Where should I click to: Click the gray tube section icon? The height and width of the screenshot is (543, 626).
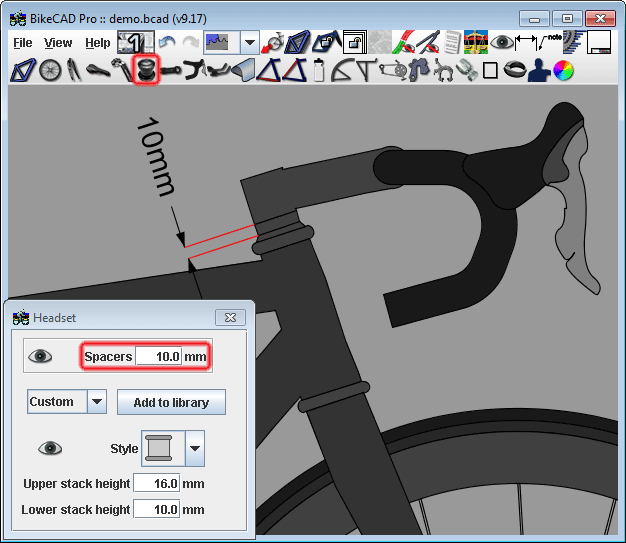tap(244, 70)
